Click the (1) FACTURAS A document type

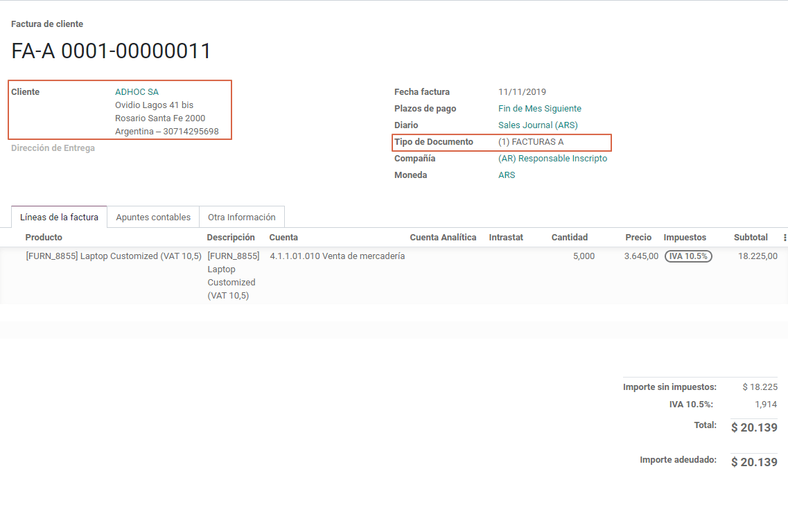pos(531,142)
